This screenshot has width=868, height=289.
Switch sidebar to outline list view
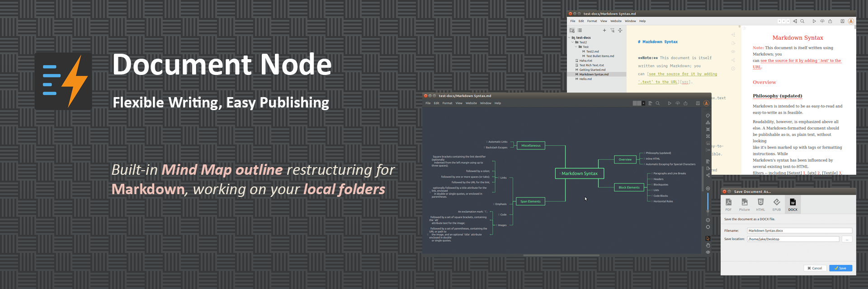(x=580, y=30)
